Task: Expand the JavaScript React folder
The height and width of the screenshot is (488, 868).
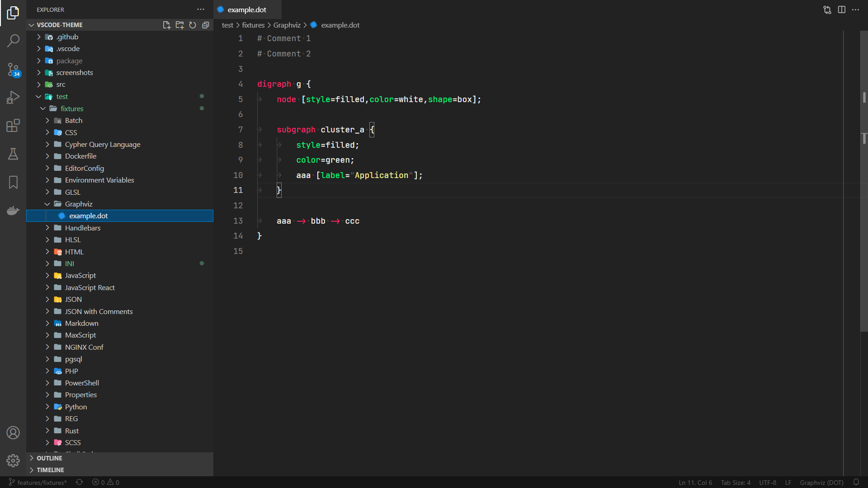Action: (x=90, y=287)
